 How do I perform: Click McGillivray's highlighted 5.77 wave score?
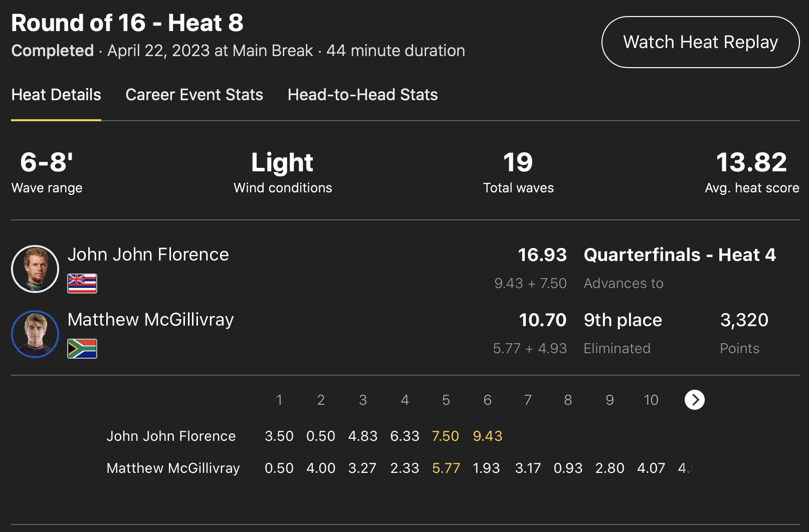(446, 468)
